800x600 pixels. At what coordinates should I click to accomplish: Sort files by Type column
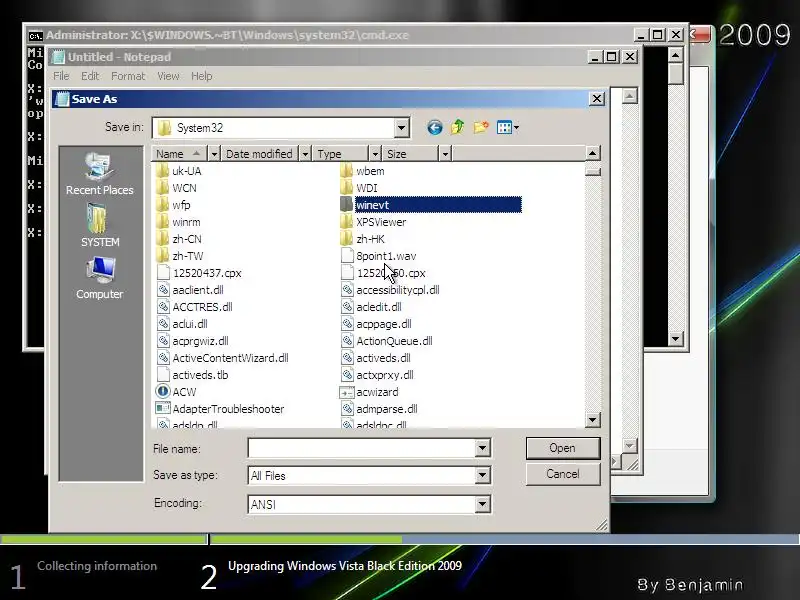click(340, 154)
